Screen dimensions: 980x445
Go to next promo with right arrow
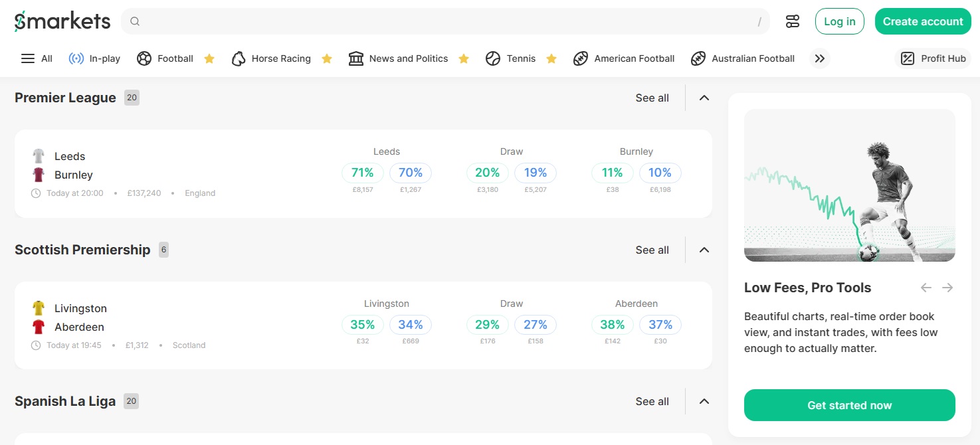[x=947, y=288]
